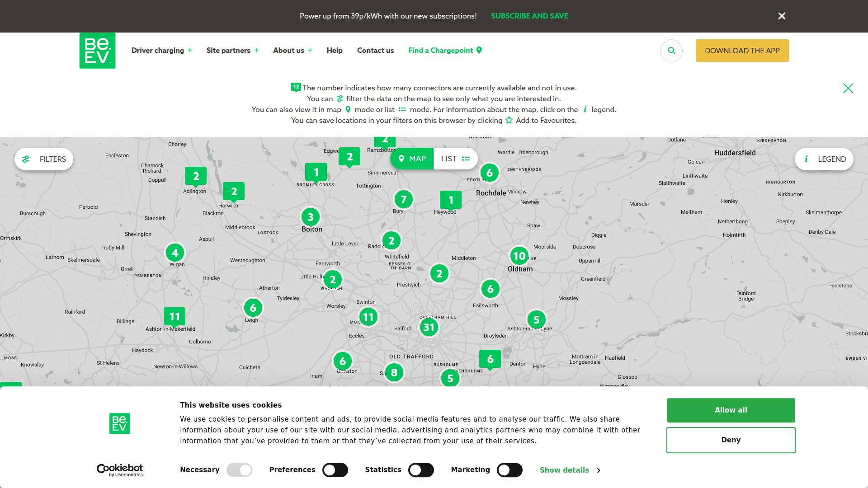Toggle the Preferences cookie switch
The image size is (868, 488).
click(x=335, y=470)
